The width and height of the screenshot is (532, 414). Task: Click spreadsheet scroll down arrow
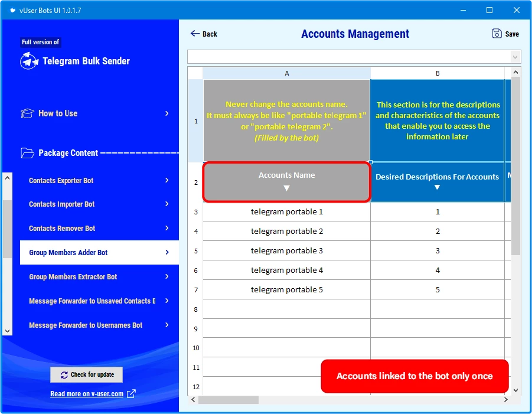515,390
